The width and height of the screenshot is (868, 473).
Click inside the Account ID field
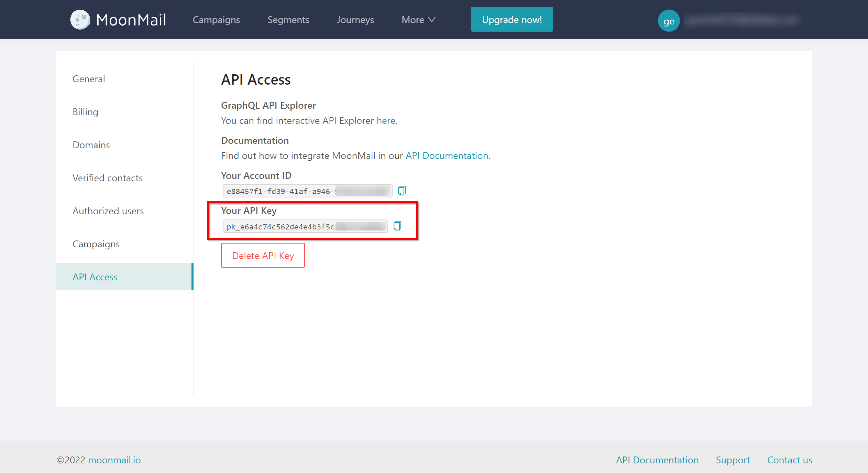(307, 191)
